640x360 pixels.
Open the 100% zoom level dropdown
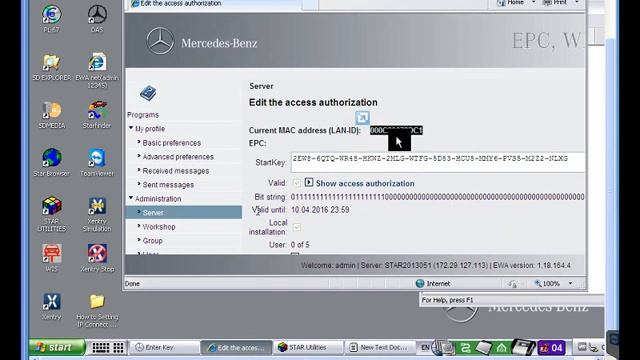point(570,283)
